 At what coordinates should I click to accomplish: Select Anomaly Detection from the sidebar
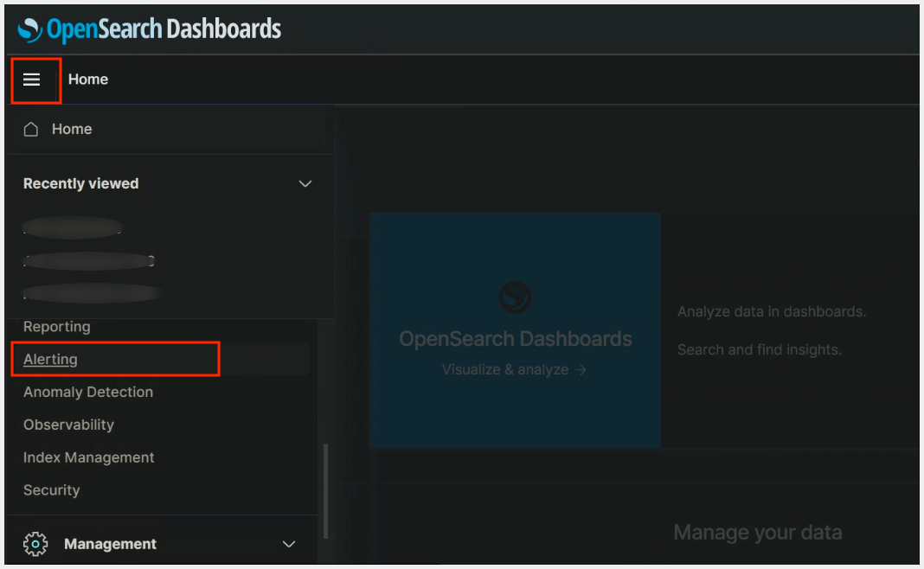pos(87,392)
